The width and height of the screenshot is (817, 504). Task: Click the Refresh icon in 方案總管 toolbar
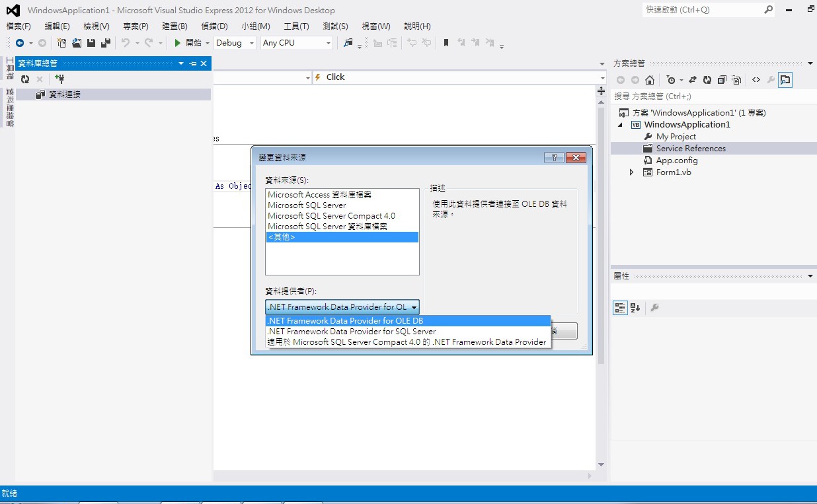[707, 80]
